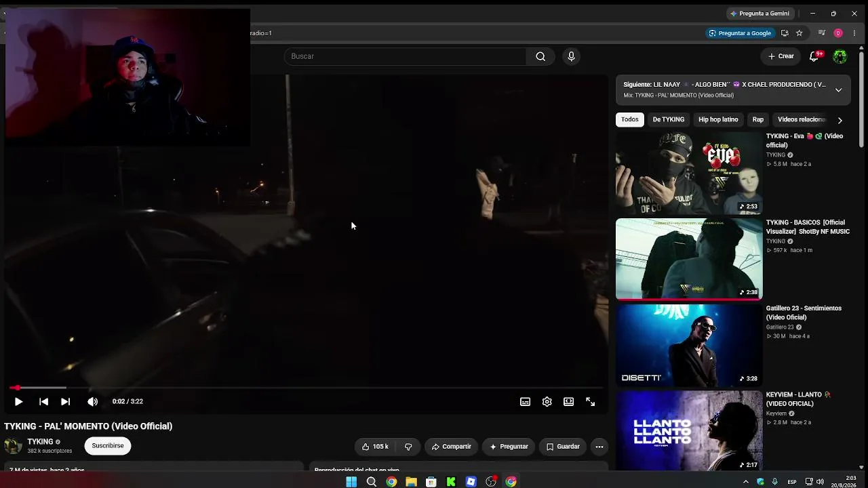This screenshot has width=868, height=488.
Task: Click the Preguntar button under the video
Action: point(509,447)
